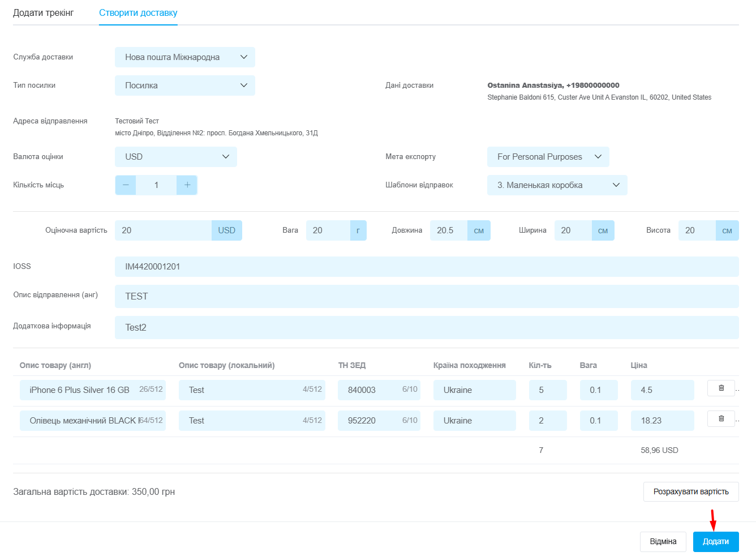Screen dimensions: 756x556
Task: Edit country Ukraine in Олівець row
Action: [x=475, y=421]
